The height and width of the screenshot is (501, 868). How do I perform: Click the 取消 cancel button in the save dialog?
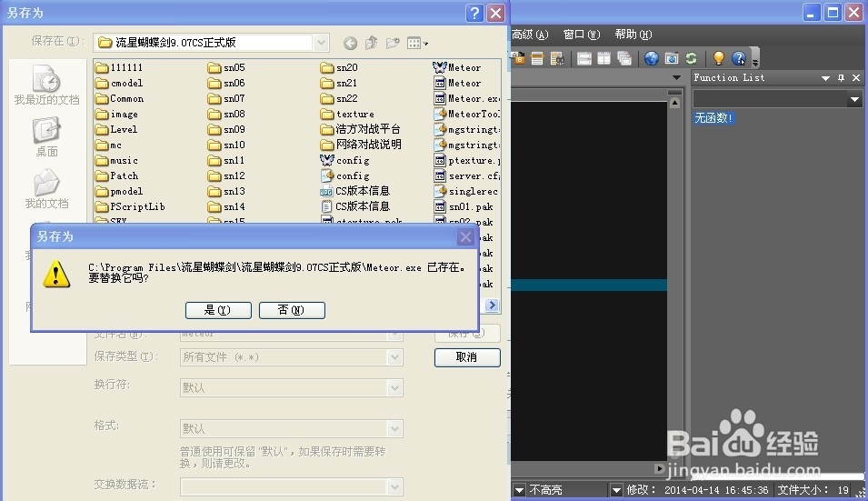pyautogui.click(x=467, y=357)
